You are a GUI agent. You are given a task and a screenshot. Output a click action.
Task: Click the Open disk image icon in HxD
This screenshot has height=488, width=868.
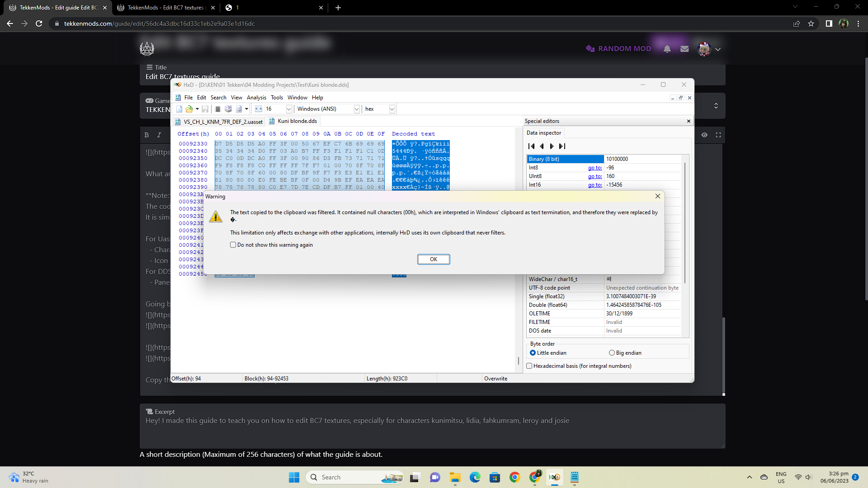[239, 109]
